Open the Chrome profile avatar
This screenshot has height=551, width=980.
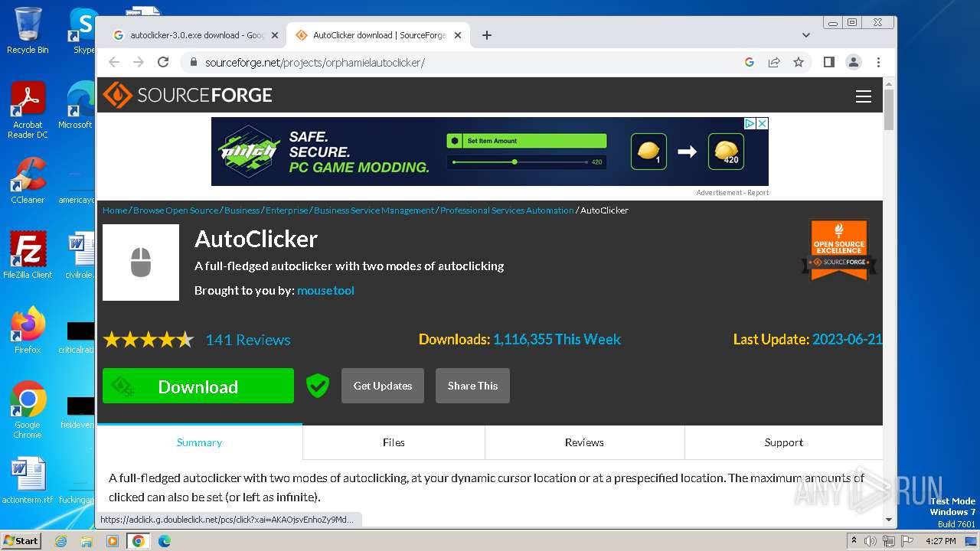tap(854, 62)
